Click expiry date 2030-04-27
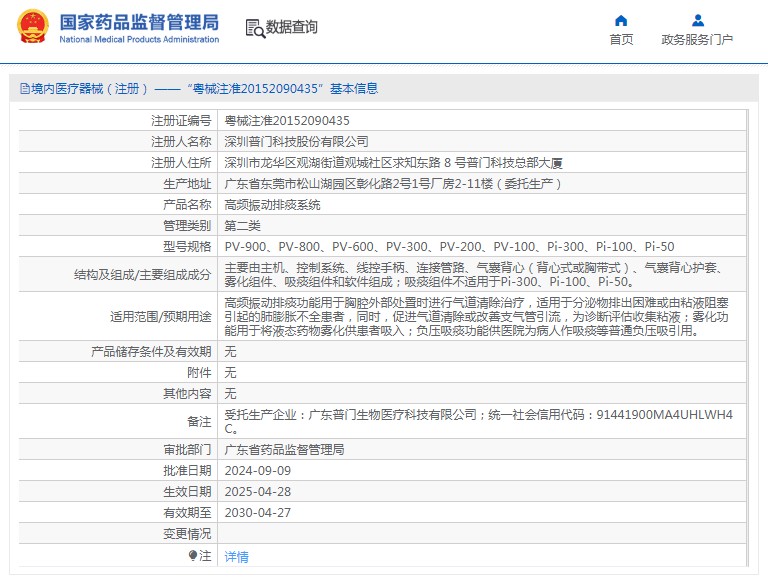This screenshot has height=583, width=768. coord(258,513)
